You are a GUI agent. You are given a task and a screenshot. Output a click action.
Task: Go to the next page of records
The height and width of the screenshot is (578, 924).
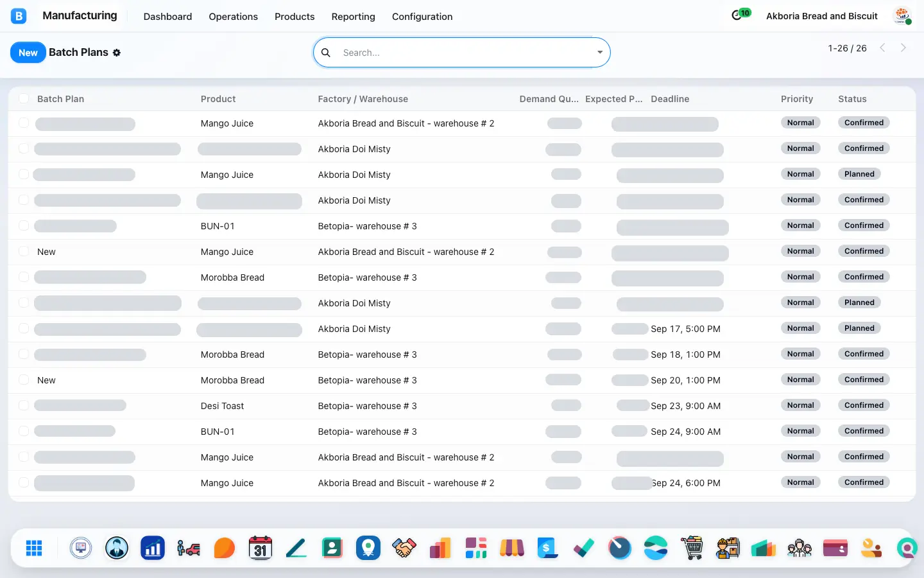pos(903,48)
